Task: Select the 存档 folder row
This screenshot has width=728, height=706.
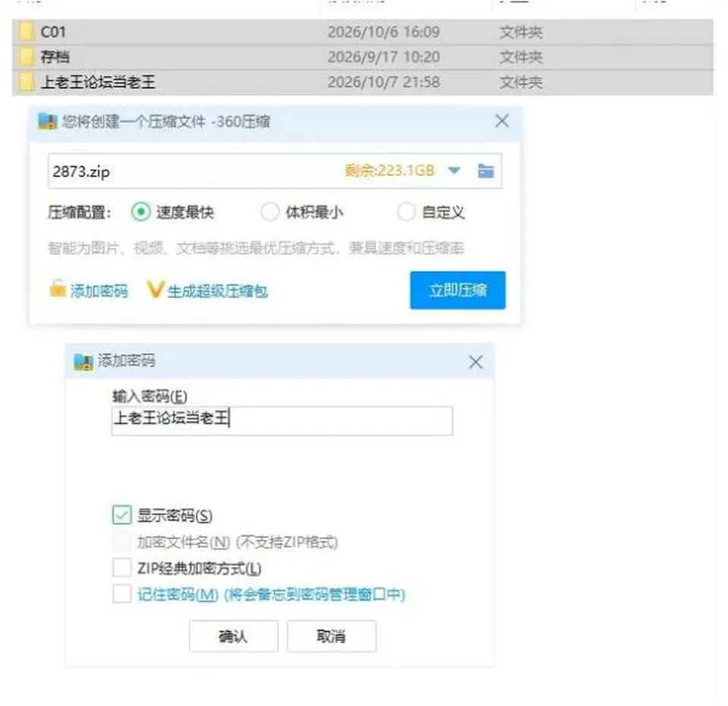Action: tap(362, 57)
